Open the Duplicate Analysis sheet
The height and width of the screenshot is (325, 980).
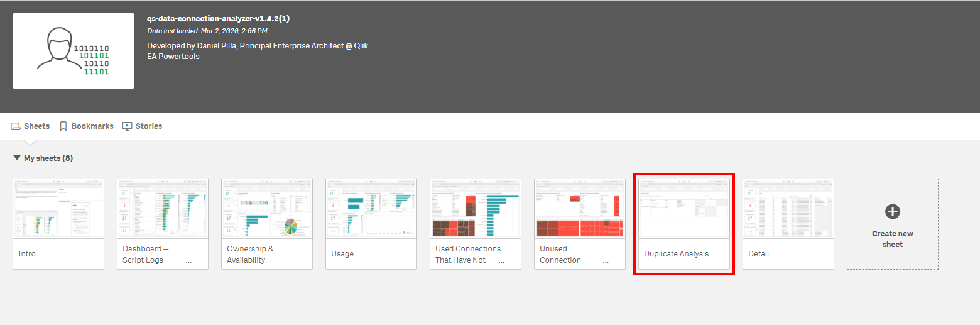pyautogui.click(x=684, y=209)
